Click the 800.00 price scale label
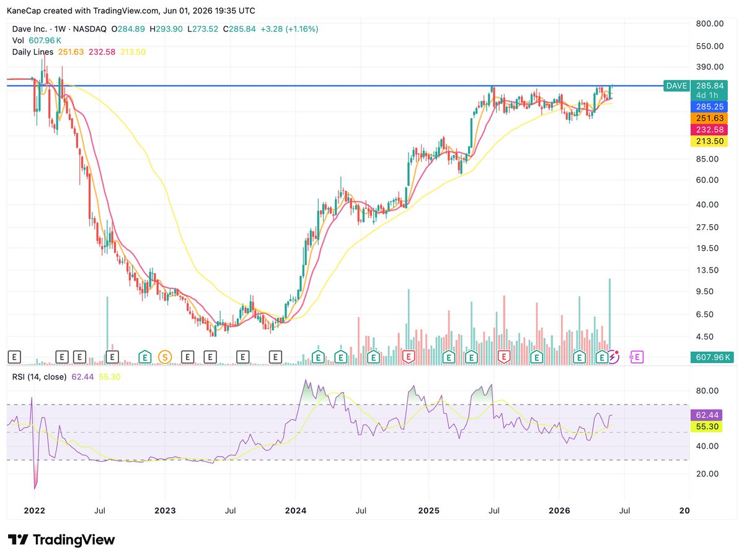 (x=710, y=24)
